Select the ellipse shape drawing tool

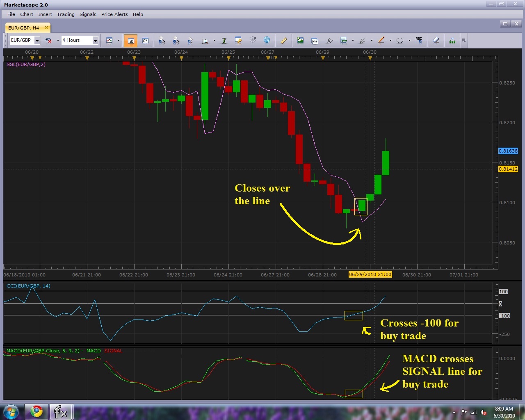coord(400,40)
